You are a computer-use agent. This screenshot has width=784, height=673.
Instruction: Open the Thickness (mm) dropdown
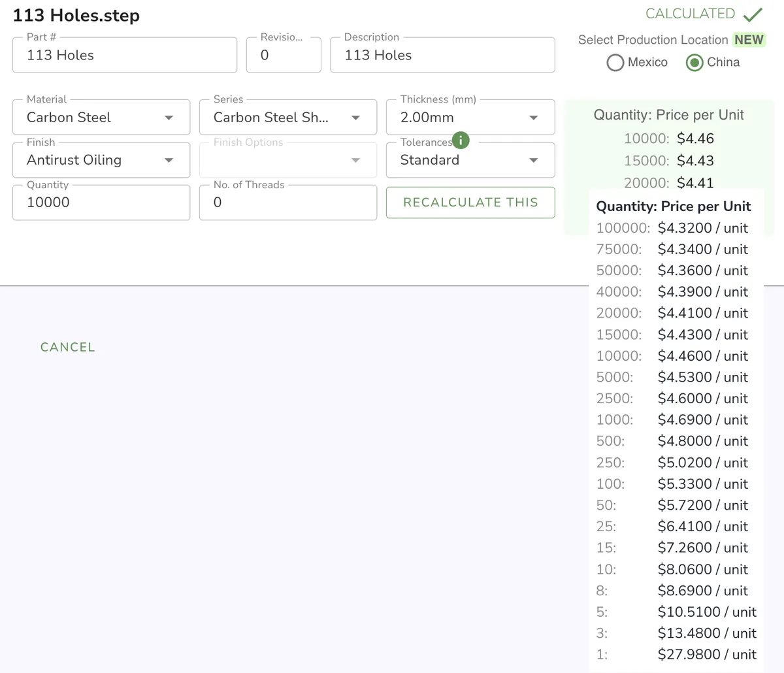[470, 118]
